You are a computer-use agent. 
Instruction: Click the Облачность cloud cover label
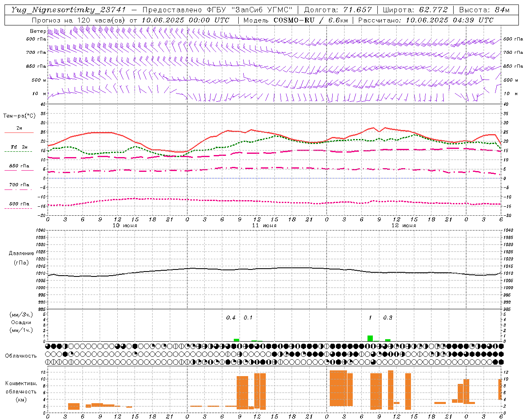[x=21, y=356]
